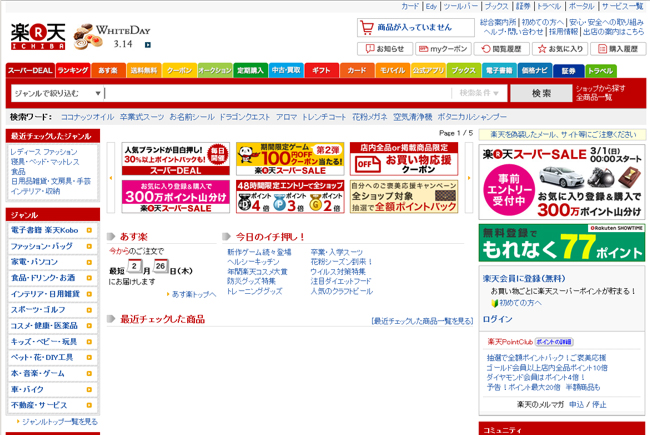Select the スーパーDEAL tab
This screenshot has width=650, height=435.
click(29, 71)
